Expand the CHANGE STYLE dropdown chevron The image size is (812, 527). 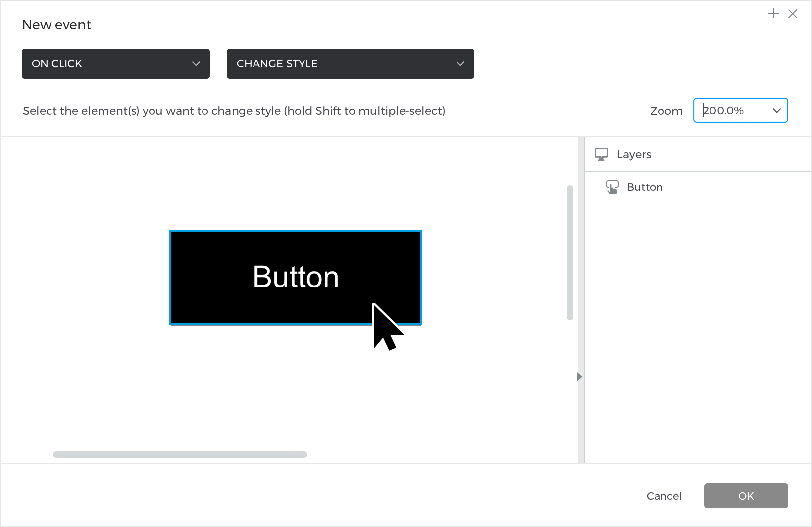[460, 64]
